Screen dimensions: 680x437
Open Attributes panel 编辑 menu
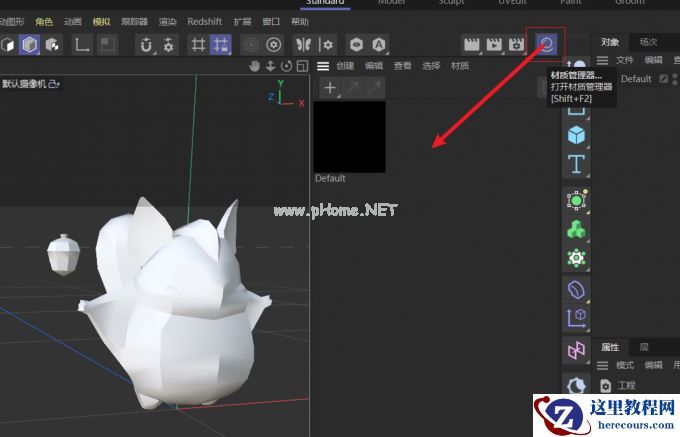point(654,365)
